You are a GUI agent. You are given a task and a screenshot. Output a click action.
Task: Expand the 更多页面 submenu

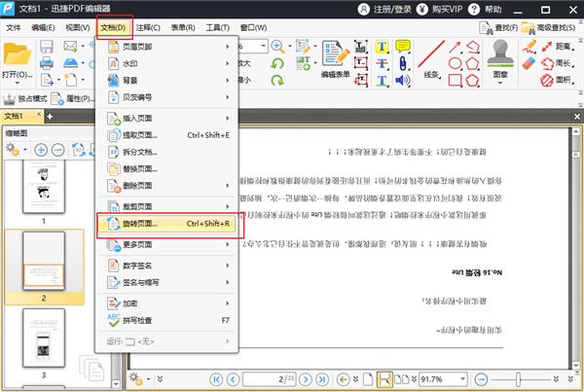pos(166,244)
